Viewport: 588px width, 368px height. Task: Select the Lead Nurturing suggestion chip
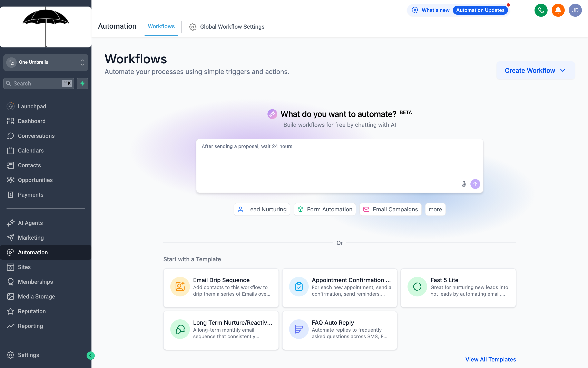click(262, 209)
